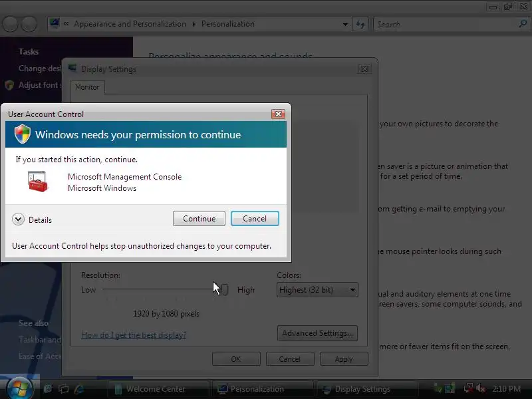Open the Colors dropdown Highest (32 bit)

coord(317,290)
